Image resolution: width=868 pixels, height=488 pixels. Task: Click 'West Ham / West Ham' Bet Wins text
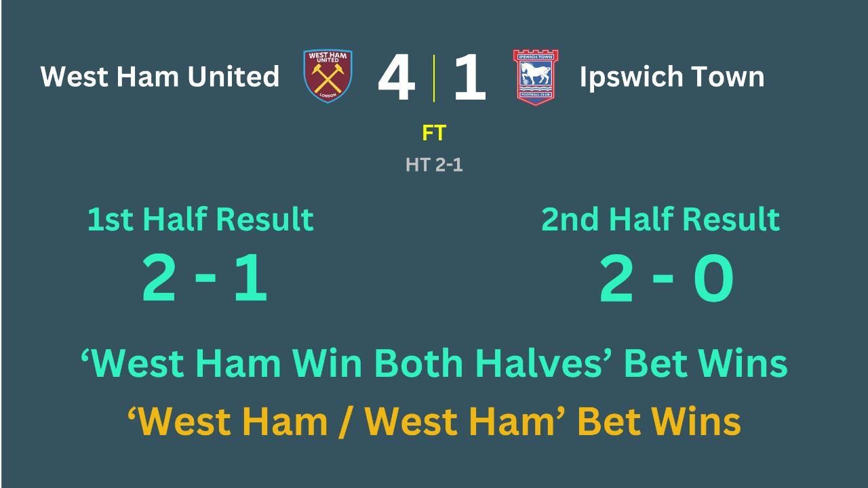click(x=434, y=422)
